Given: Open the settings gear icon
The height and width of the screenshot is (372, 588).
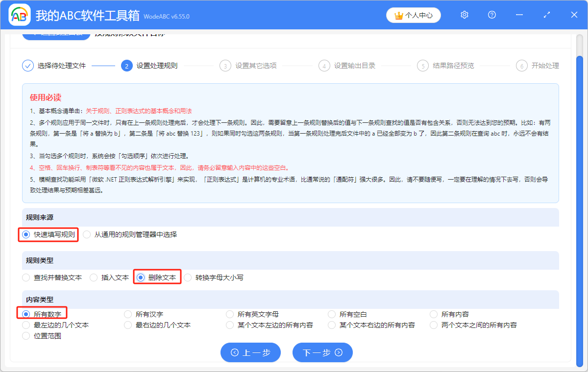Looking at the screenshot, I should click(x=464, y=15).
